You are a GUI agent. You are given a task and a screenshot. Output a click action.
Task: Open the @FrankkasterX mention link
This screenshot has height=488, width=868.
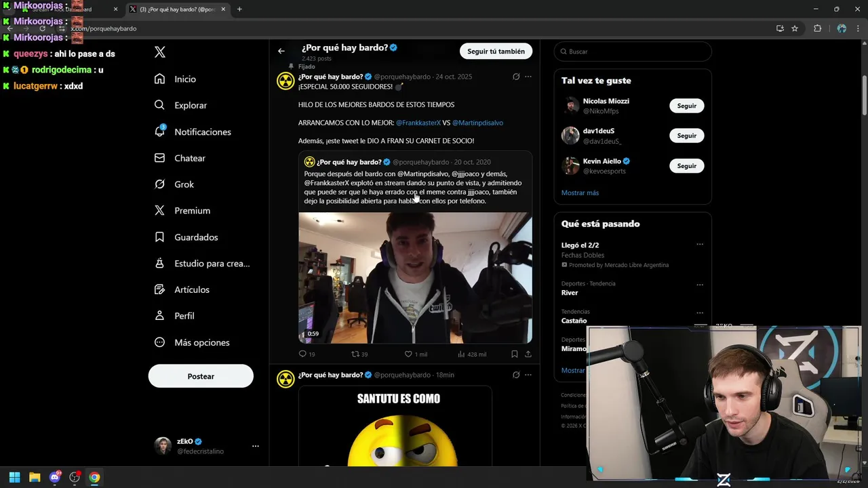coord(418,123)
